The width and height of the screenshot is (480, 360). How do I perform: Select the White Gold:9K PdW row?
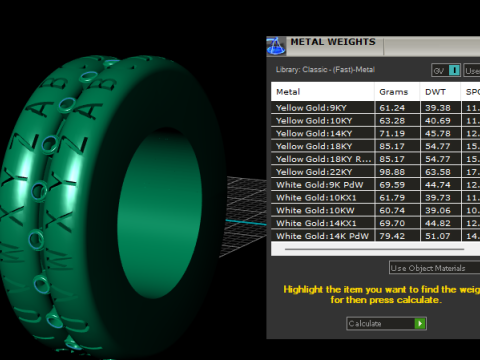point(376,185)
